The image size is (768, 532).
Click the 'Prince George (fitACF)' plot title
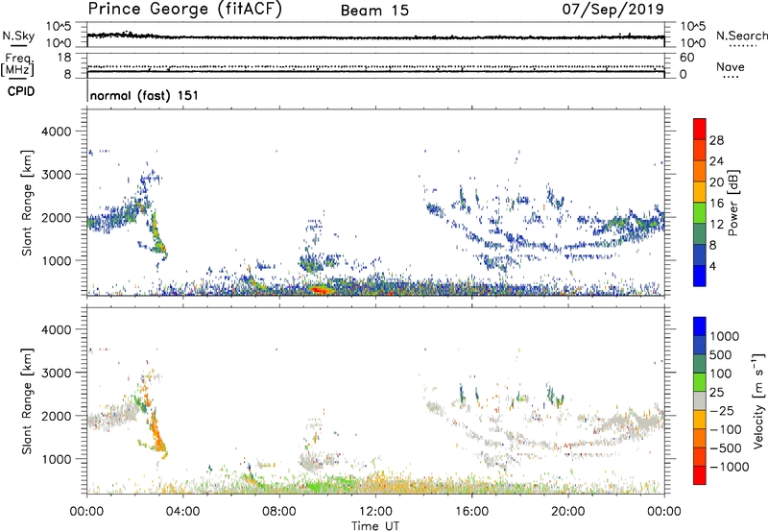(x=184, y=9)
